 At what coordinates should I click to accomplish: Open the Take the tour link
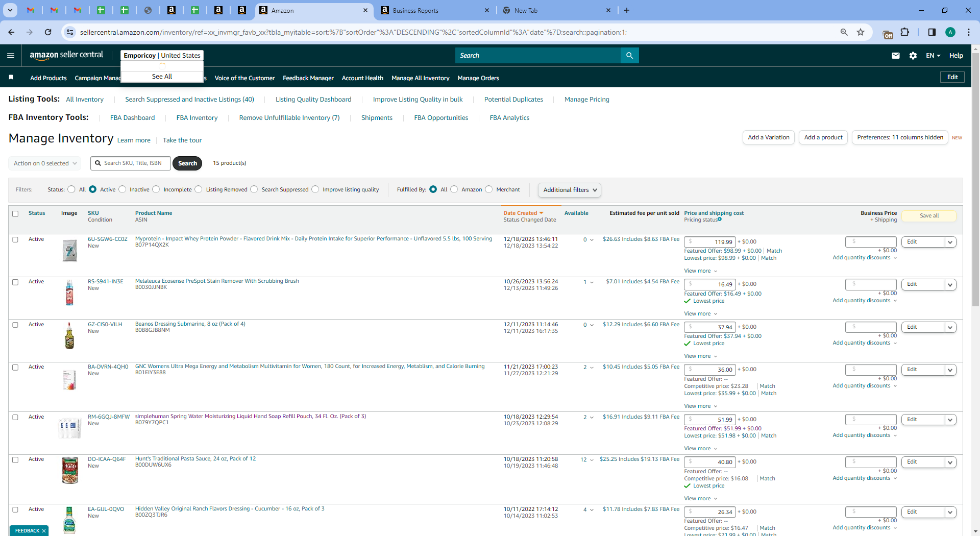click(182, 140)
